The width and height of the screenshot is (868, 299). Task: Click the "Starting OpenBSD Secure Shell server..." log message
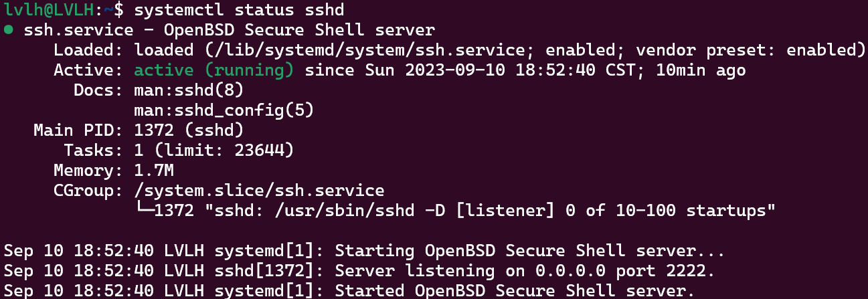529,251
